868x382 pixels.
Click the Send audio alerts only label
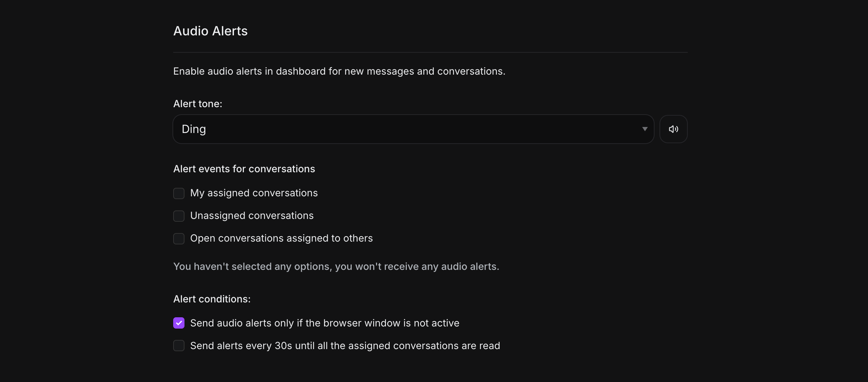324,323
